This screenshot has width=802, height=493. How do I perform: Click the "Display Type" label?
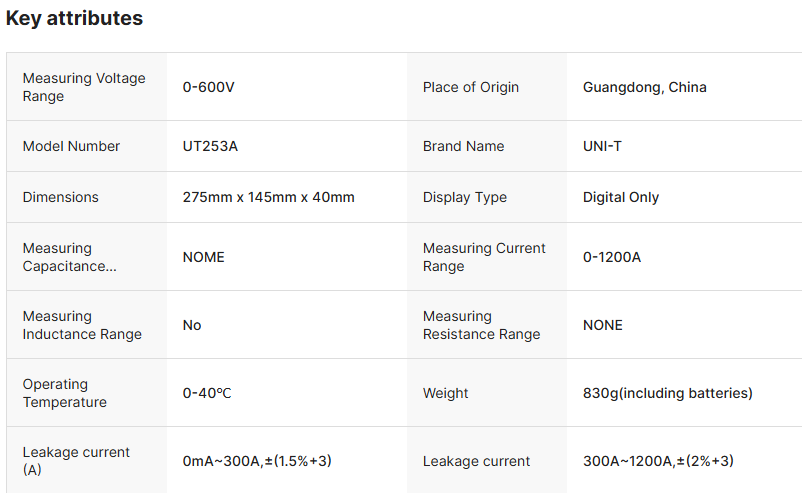coord(464,197)
